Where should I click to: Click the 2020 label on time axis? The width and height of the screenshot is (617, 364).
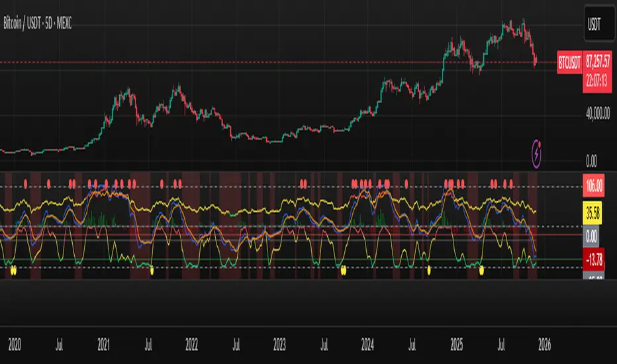[x=15, y=345]
